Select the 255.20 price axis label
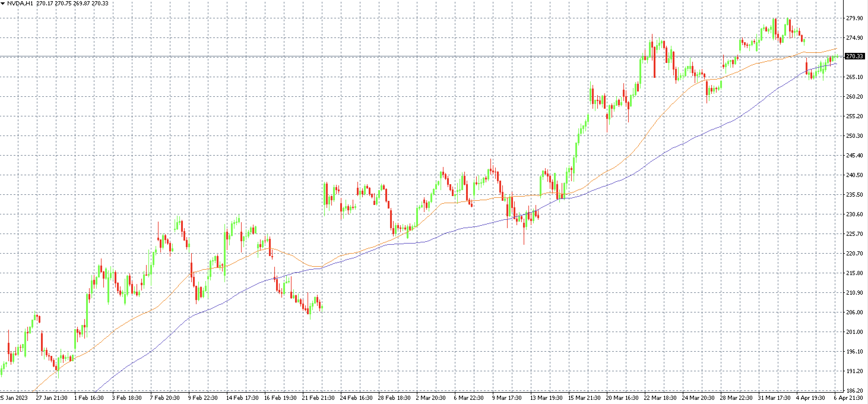868x404 pixels. click(855, 116)
